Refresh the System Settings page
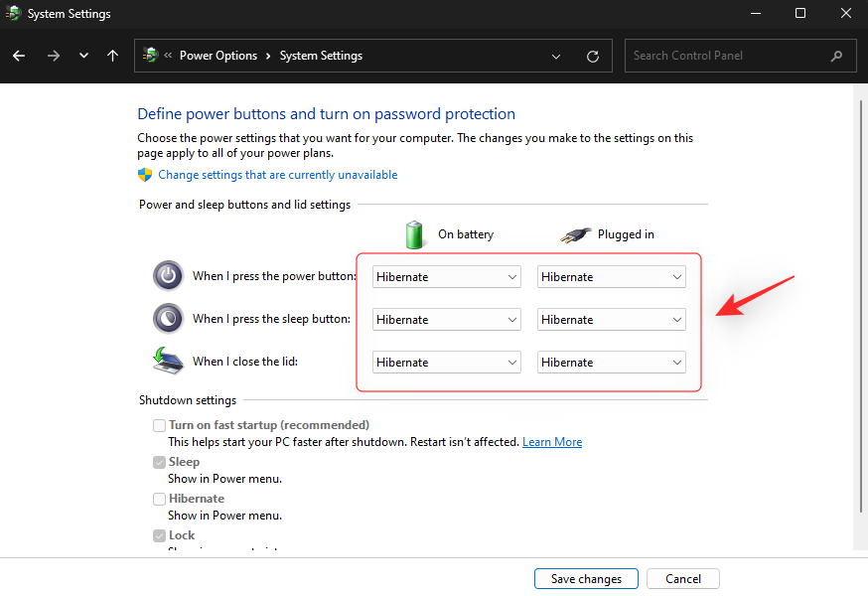The height and width of the screenshot is (596, 868). coord(593,56)
